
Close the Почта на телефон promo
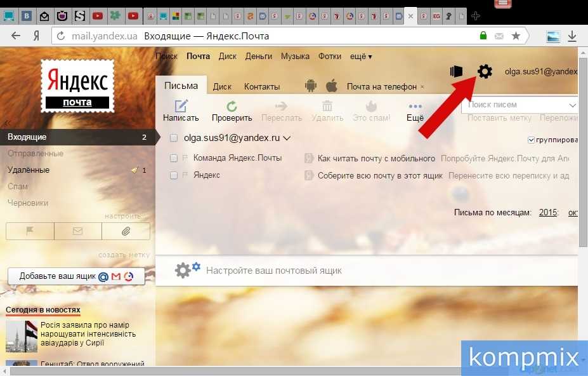point(422,87)
